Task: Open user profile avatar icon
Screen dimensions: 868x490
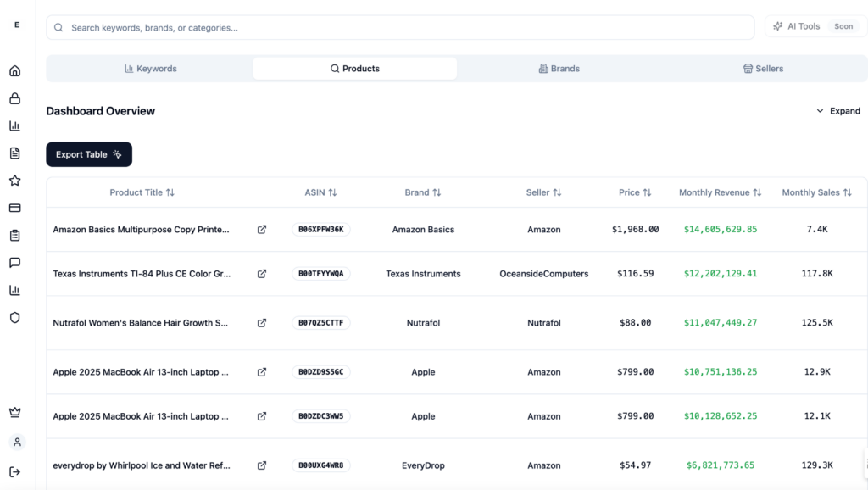Action: pos(17,443)
